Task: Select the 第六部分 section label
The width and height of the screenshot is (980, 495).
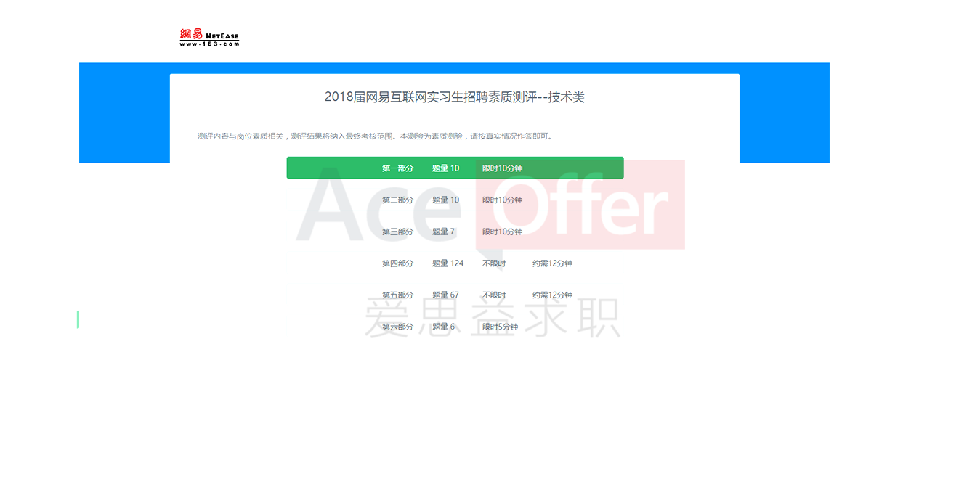Action: point(397,327)
